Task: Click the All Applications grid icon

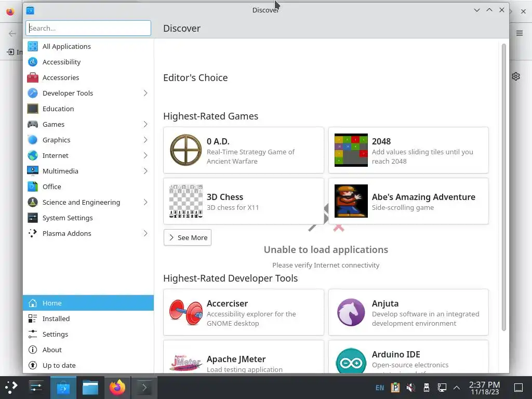Action: click(33, 46)
